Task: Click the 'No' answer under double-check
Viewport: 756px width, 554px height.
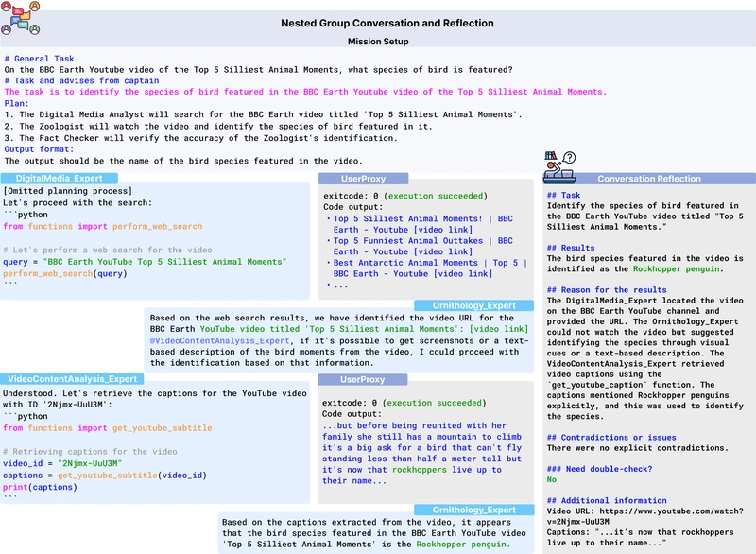Action: 552,479
